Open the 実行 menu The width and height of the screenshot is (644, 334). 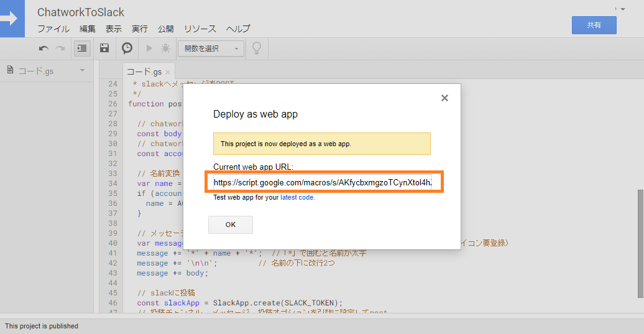[x=140, y=29]
